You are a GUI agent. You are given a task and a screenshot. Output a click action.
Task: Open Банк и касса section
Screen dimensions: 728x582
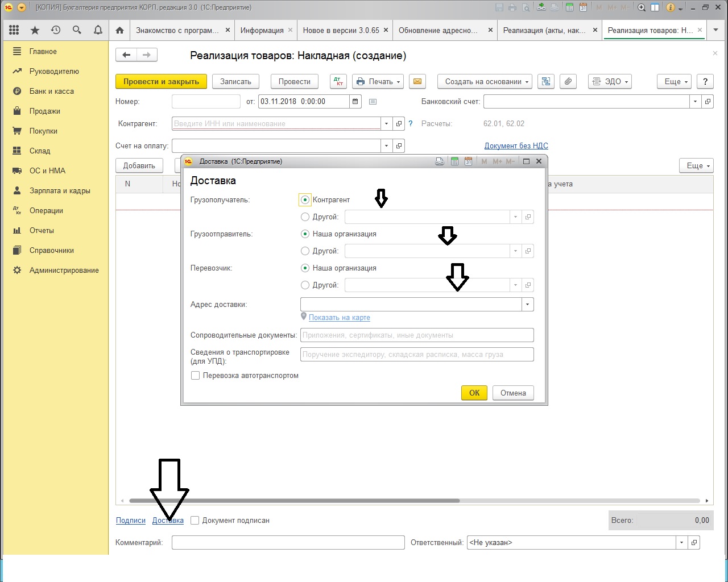pos(52,91)
